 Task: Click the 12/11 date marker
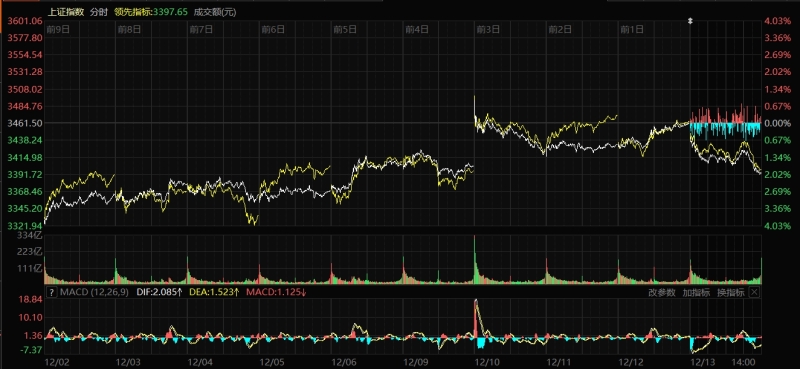559,362
